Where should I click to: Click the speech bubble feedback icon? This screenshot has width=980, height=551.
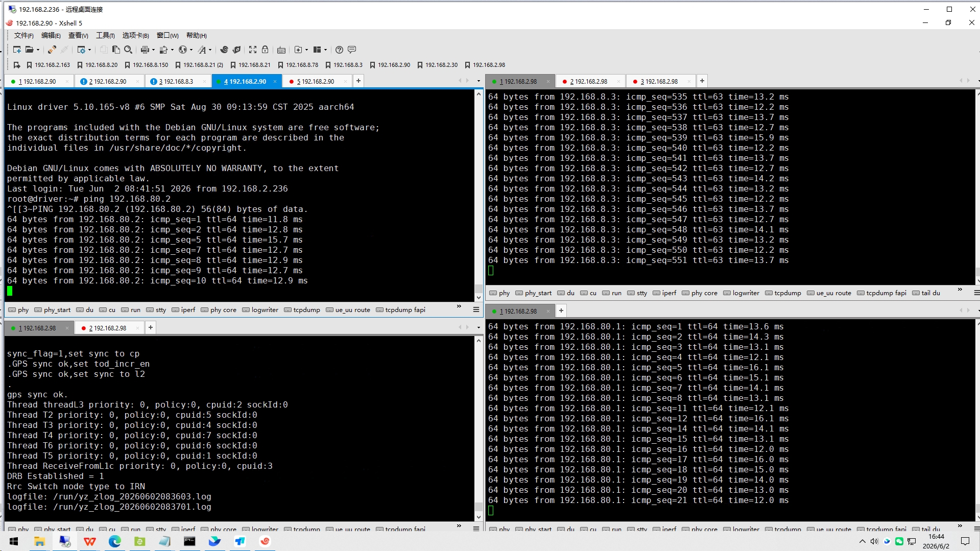coord(352,50)
